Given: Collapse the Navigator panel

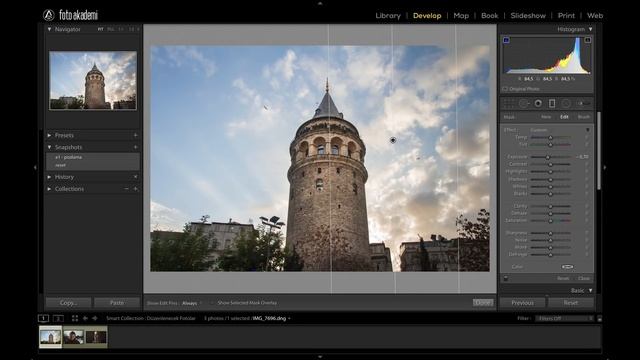Looking at the screenshot, I should tap(49, 29).
